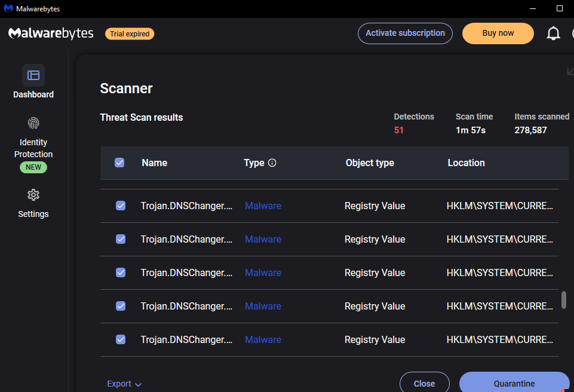This screenshot has height=392, width=574.
Task: Click the Scanner heading
Action: [126, 88]
